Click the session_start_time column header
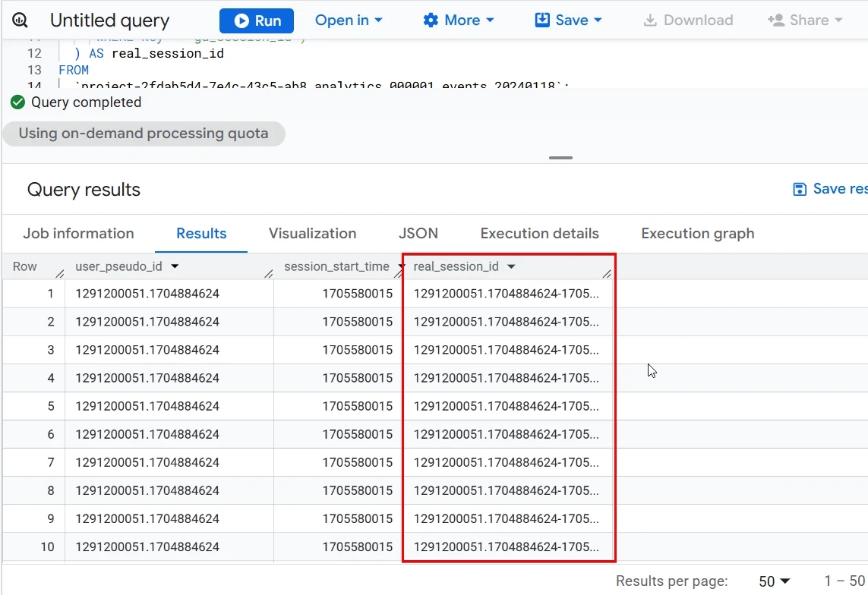This screenshot has height=595, width=868. coord(337,266)
